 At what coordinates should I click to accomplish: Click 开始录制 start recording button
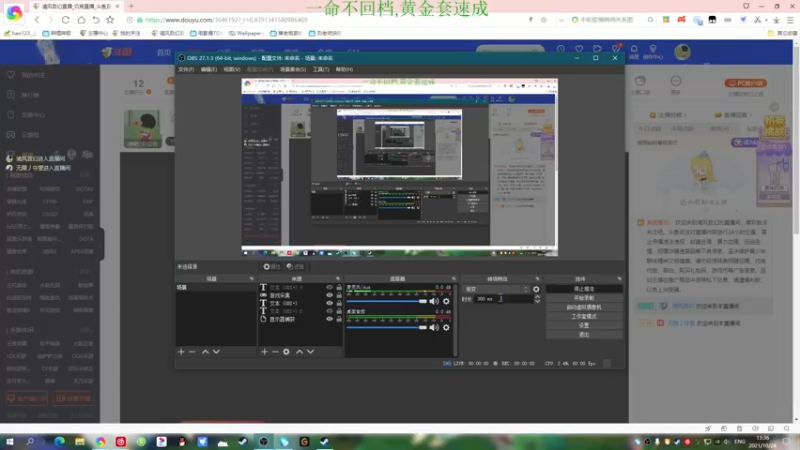[584, 298]
